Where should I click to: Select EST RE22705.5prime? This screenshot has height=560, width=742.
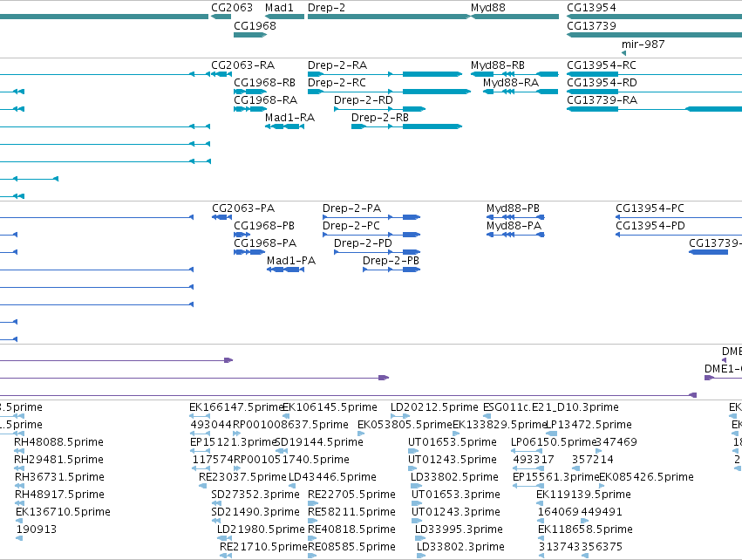tap(351, 495)
